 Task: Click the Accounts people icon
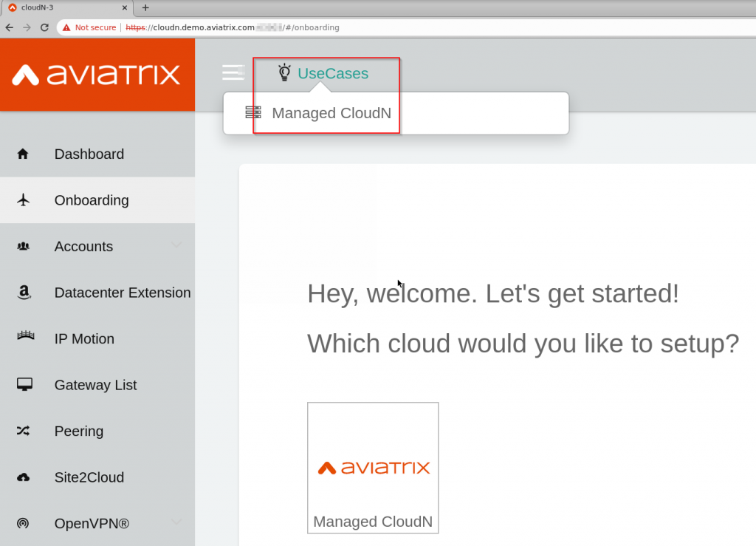[23, 246]
